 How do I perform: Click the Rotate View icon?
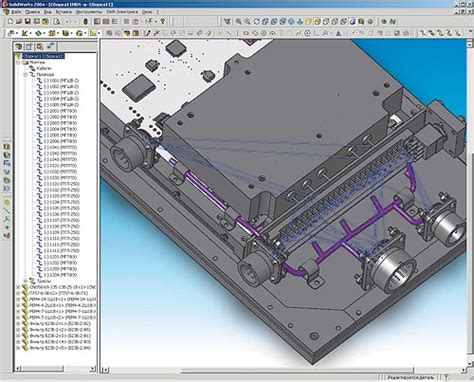(256, 22)
